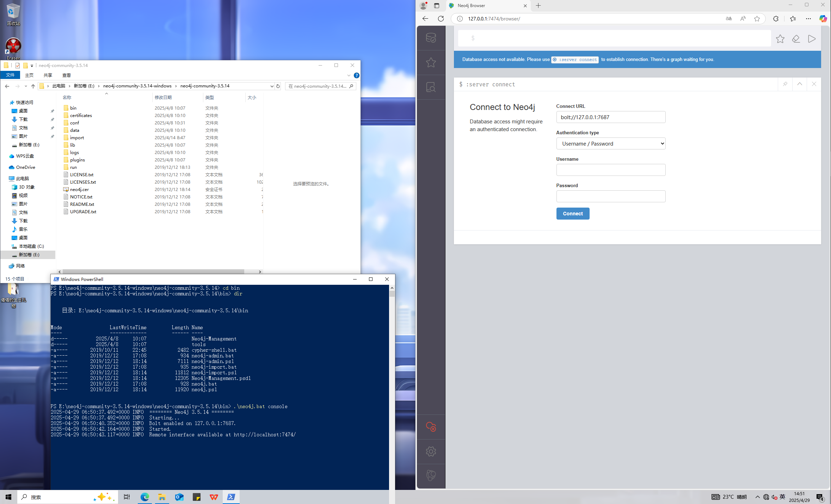Expand the Explorer ribbon chevron
The width and height of the screenshot is (831, 504).
(x=349, y=75)
